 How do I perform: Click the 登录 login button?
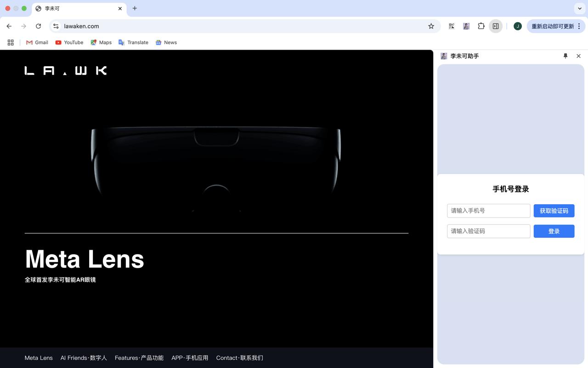pyautogui.click(x=554, y=231)
